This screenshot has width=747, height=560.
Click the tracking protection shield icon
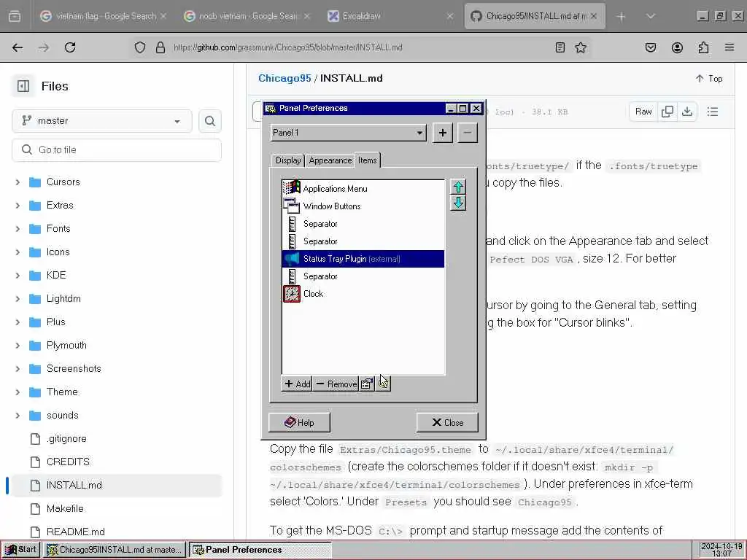click(x=140, y=47)
